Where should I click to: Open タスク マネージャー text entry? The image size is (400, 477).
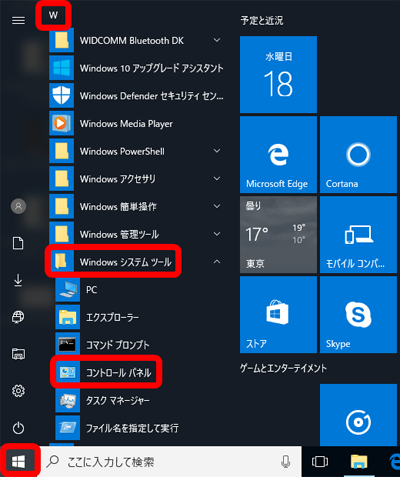(118, 400)
